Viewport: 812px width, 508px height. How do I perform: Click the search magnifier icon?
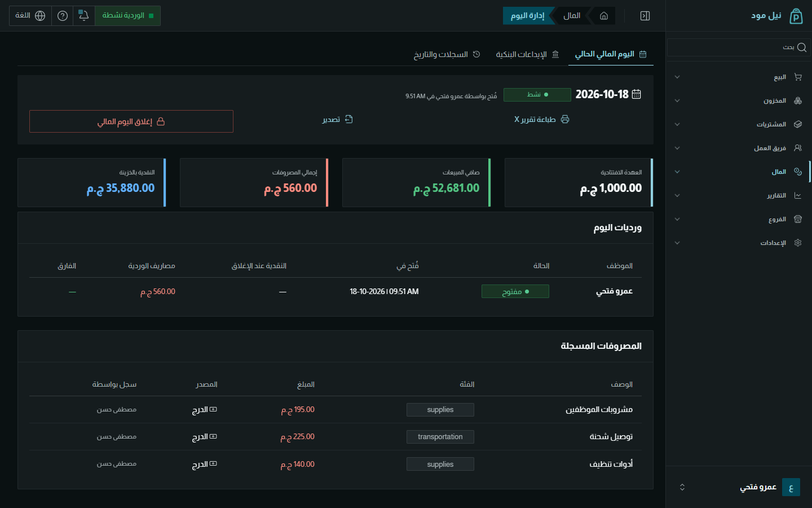801,47
